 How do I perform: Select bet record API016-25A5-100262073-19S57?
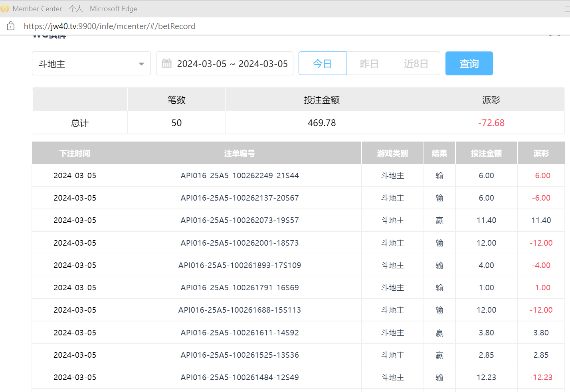point(239,220)
